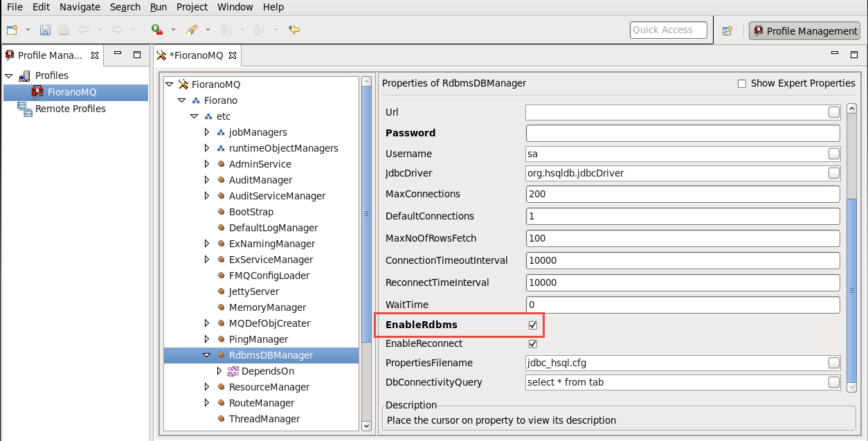Close the FioranoMQ editor tab

(233, 55)
